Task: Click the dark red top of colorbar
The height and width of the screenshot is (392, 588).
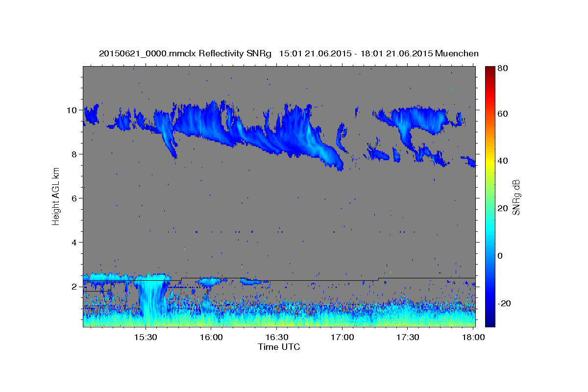Action: [490, 70]
